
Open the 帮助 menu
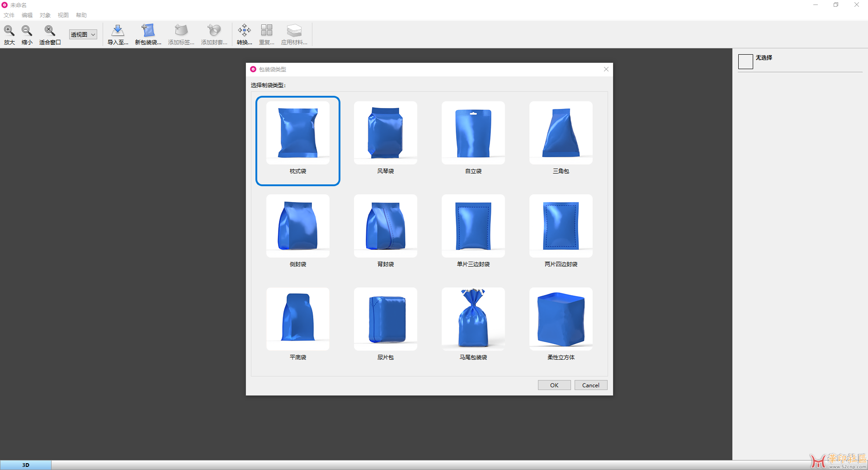tap(81, 15)
